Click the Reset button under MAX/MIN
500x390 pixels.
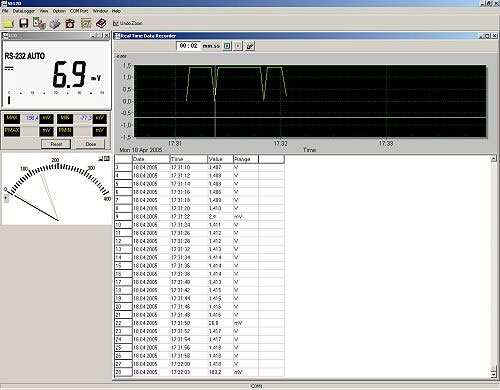click(x=56, y=144)
